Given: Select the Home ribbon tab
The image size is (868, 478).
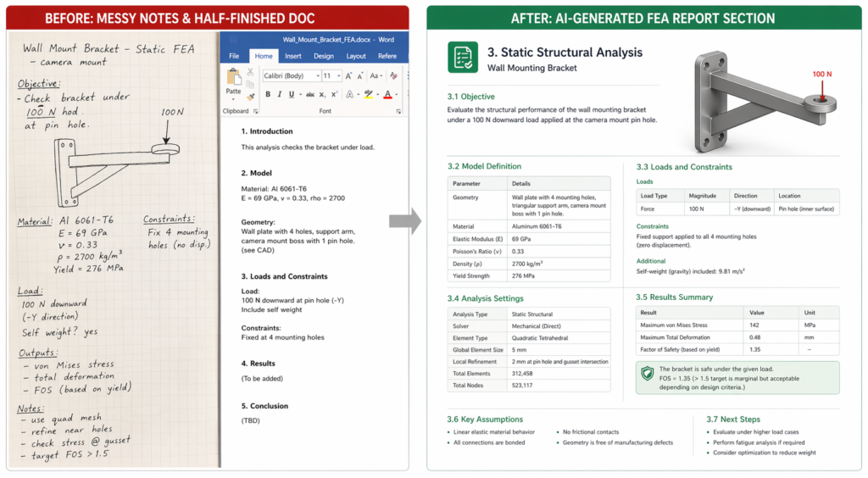Looking at the screenshot, I should coord(264,56).
